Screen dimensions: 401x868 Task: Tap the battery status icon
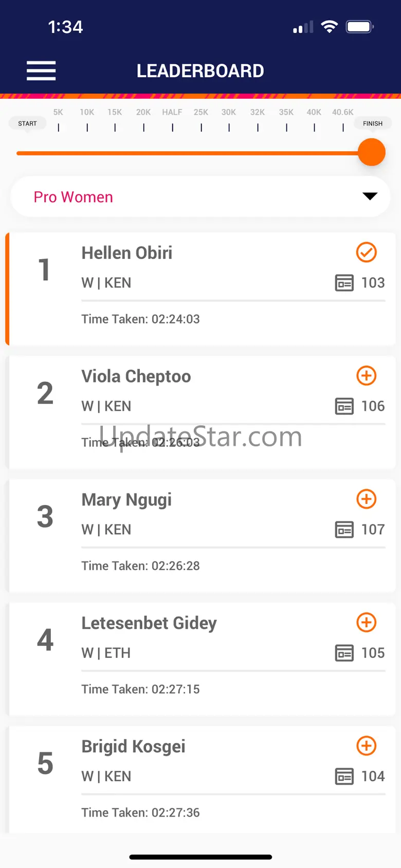[x=359, y=27]
